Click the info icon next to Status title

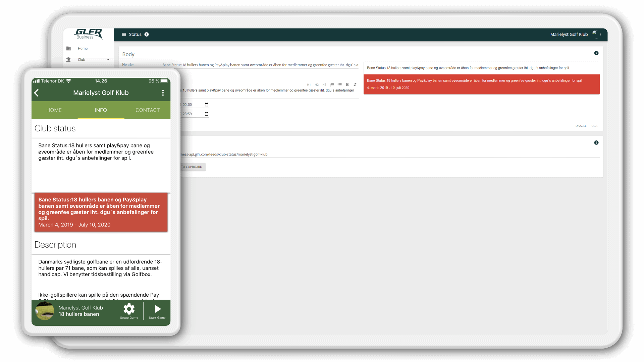[x=147, y=35]
